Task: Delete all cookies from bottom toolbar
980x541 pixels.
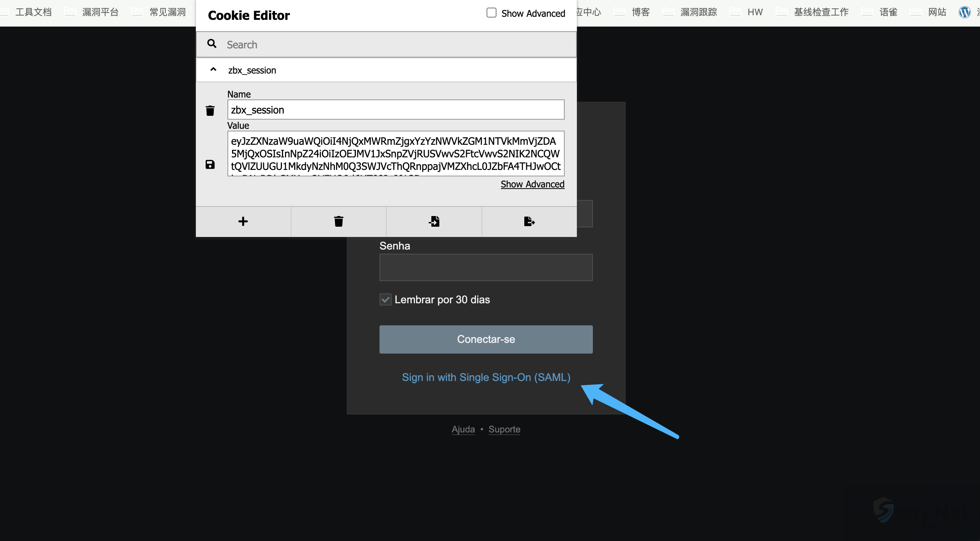Action: (x=339, y=221)
